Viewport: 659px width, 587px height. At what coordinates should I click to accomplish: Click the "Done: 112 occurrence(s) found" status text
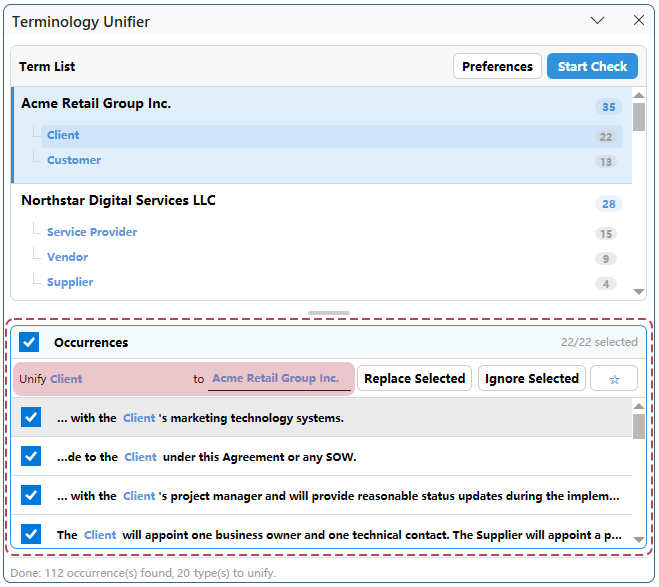pyautogui.click(x=143, y=573)
